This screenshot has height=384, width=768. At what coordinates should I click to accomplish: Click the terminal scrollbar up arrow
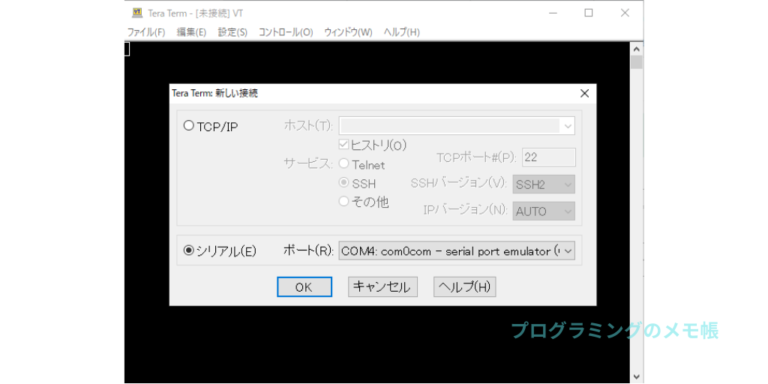coord(636,49)
